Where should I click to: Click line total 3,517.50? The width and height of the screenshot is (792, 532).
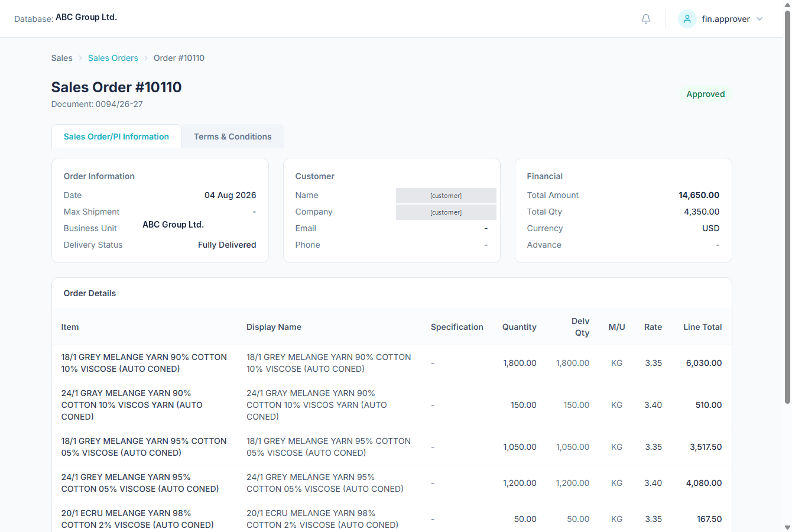[706, 447]
